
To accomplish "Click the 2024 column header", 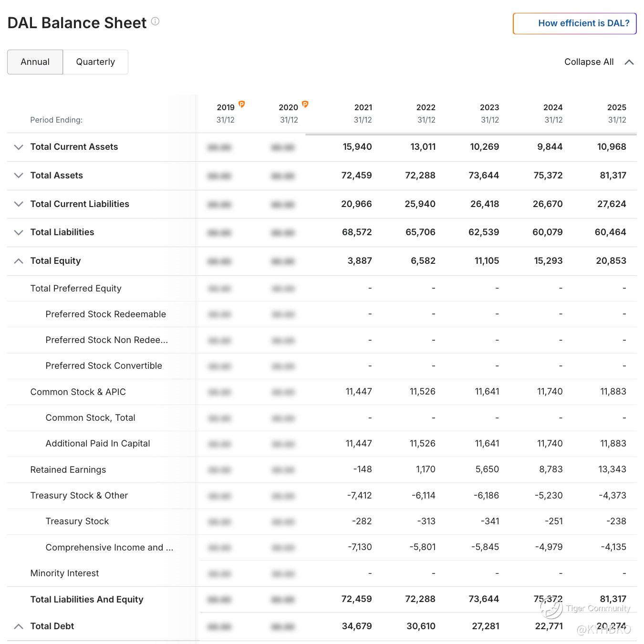I will [x=553, y=114].
